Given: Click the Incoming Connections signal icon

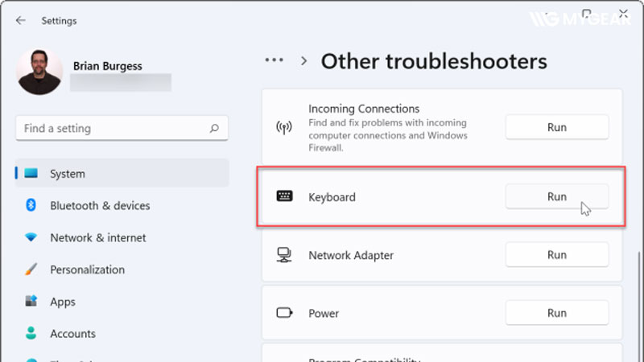Looking at the screenshot, I should (284, 127).
